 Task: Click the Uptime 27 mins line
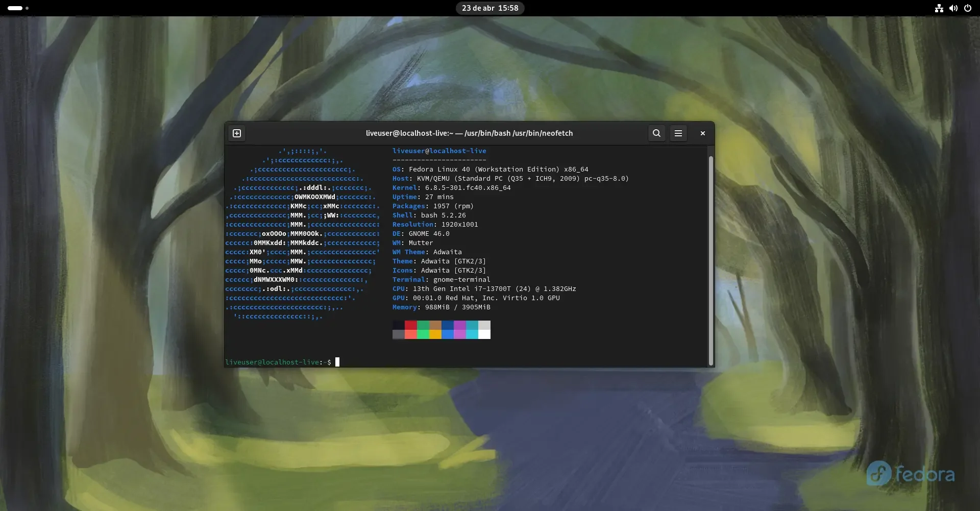(423, 197)
